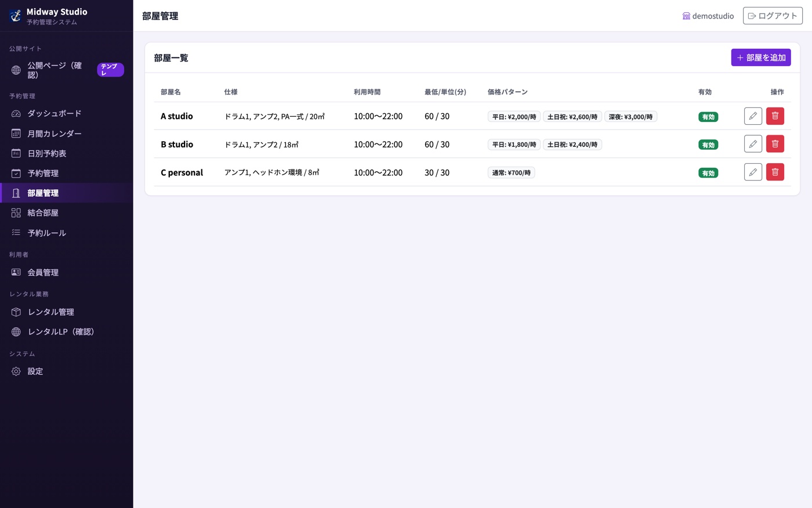This screenshot has height=508, width=812.
Task: Navigate to 予約管理
Action: click(67, 173)
